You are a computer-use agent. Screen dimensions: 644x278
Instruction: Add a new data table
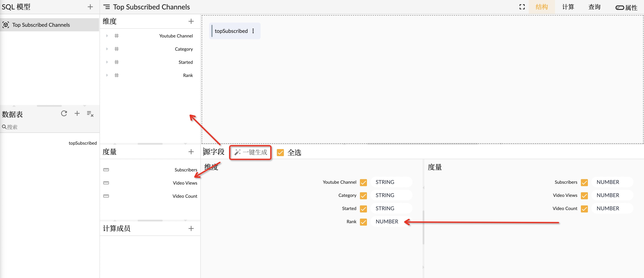coord(77,114)
